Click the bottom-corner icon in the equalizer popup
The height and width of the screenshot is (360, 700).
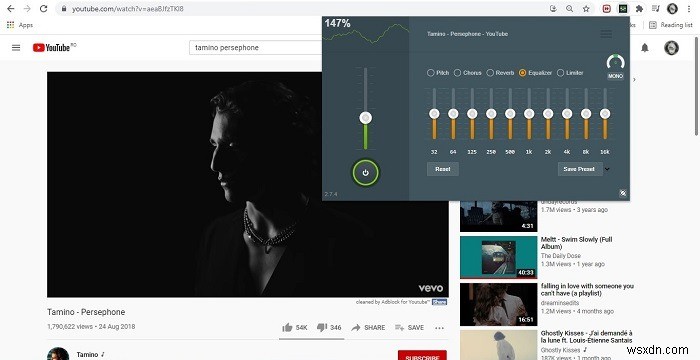point(623,193)
